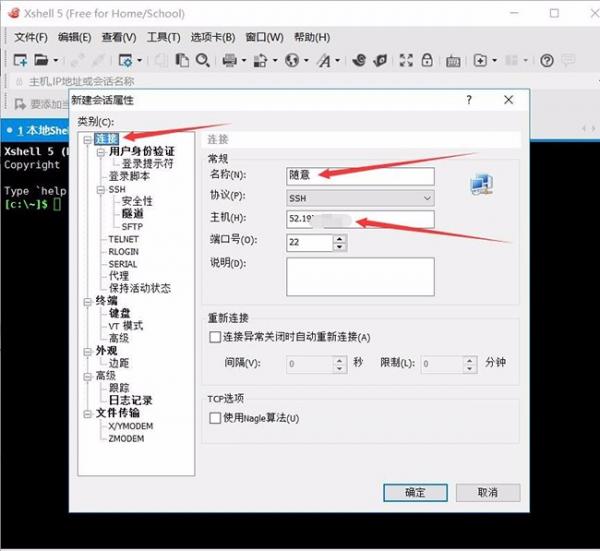The image size is (600, 551).
Task: Open the folder (Open session) toolbar icon
Action: (x=41, y=60)
